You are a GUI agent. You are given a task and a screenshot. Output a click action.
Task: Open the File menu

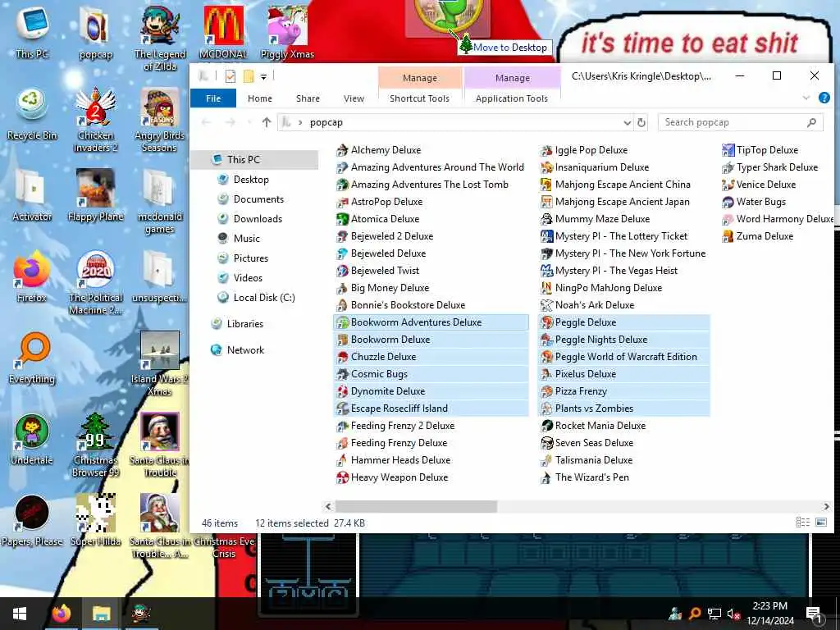click(x=213, y=98)
